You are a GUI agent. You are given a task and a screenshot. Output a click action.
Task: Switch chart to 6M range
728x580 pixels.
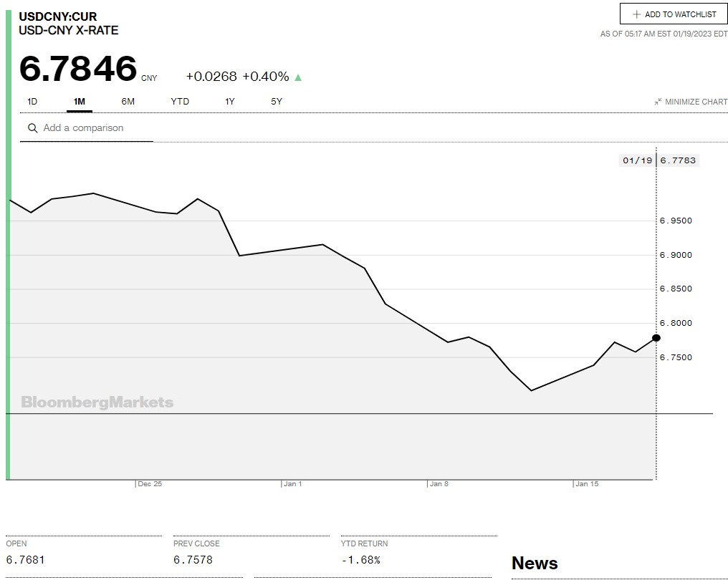click(128, 102)
